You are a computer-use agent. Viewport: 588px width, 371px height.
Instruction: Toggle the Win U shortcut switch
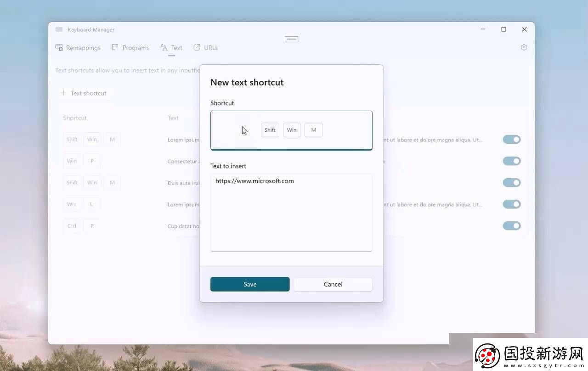coord(511,204)
